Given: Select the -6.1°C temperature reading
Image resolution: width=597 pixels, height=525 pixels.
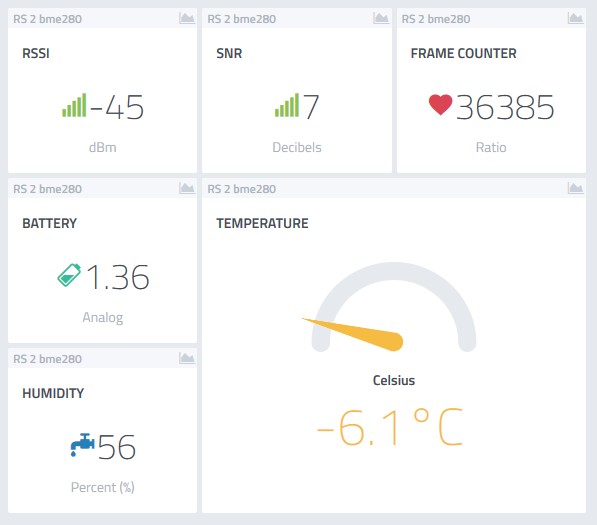Looking at the screenshot, I should tap(390, 427).
